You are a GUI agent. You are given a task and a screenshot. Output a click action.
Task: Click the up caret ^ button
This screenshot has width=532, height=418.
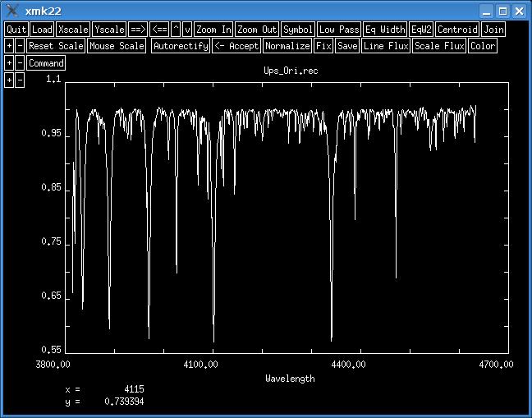[x=176, y=30]
